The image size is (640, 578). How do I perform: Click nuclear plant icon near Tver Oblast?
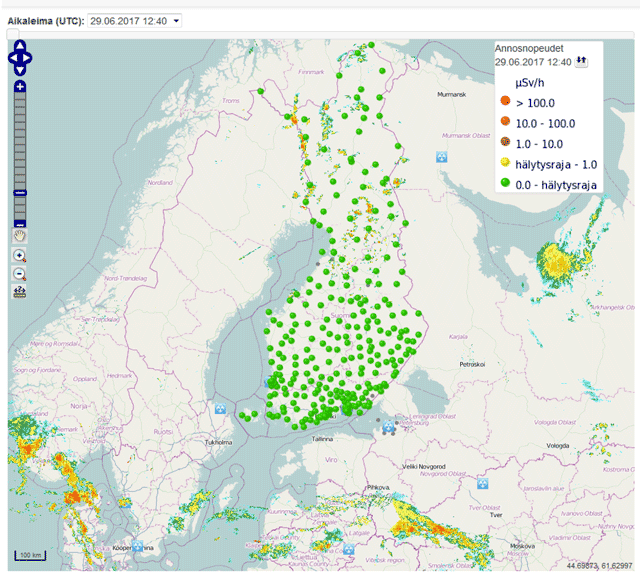coord(483,483)
